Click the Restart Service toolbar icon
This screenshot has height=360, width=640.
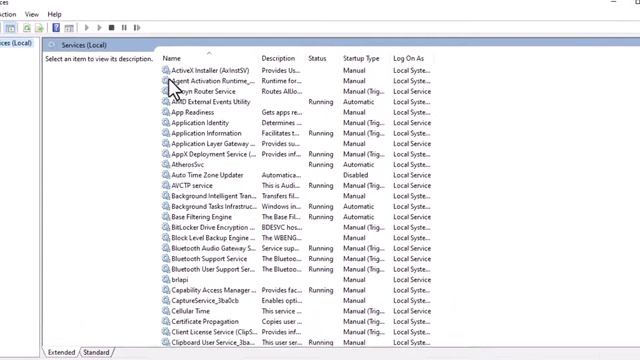coord(137,28)
